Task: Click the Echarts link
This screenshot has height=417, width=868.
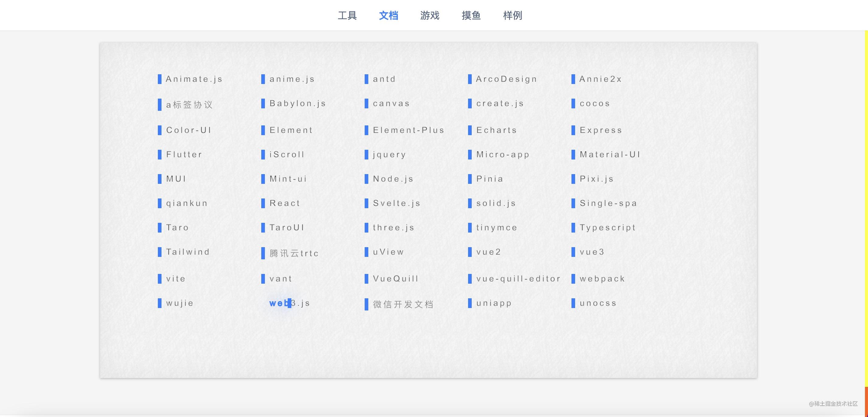Action: [497, 130]
